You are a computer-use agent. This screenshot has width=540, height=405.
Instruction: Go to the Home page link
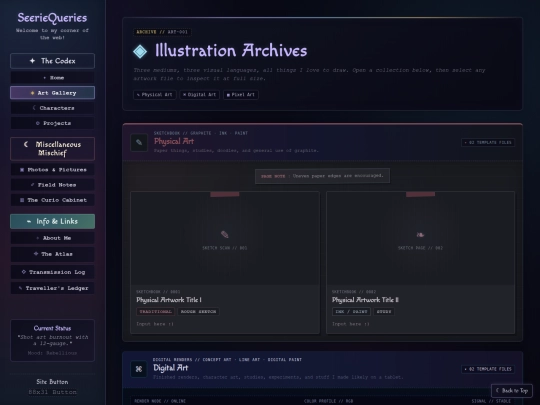[52, 78]
